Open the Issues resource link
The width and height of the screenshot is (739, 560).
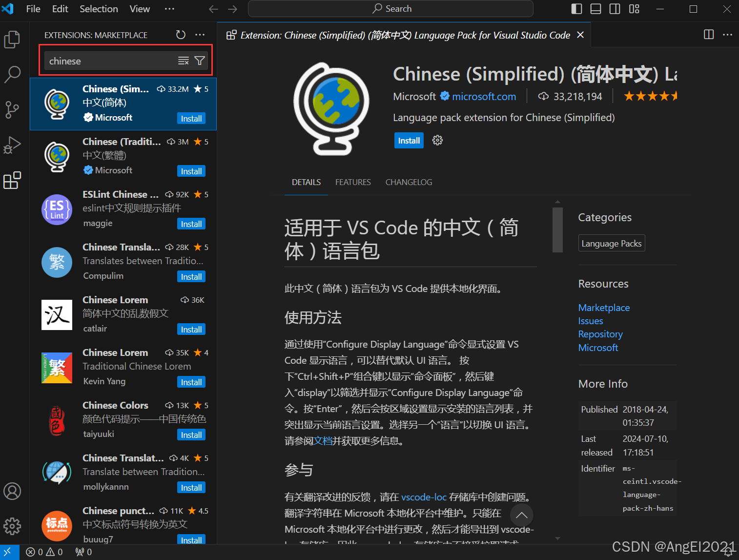tap(591, 321)
